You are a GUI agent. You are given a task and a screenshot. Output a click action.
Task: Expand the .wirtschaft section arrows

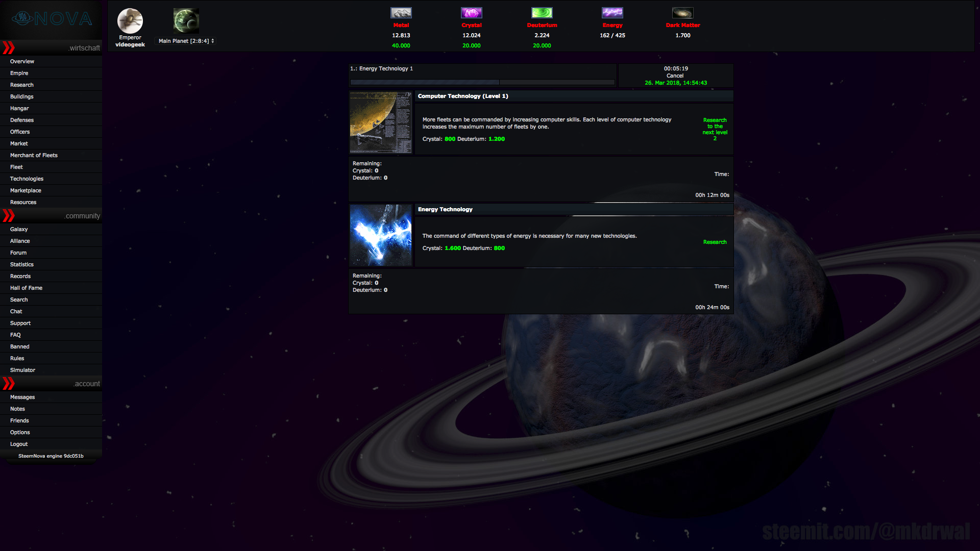(x=8, y=47)
